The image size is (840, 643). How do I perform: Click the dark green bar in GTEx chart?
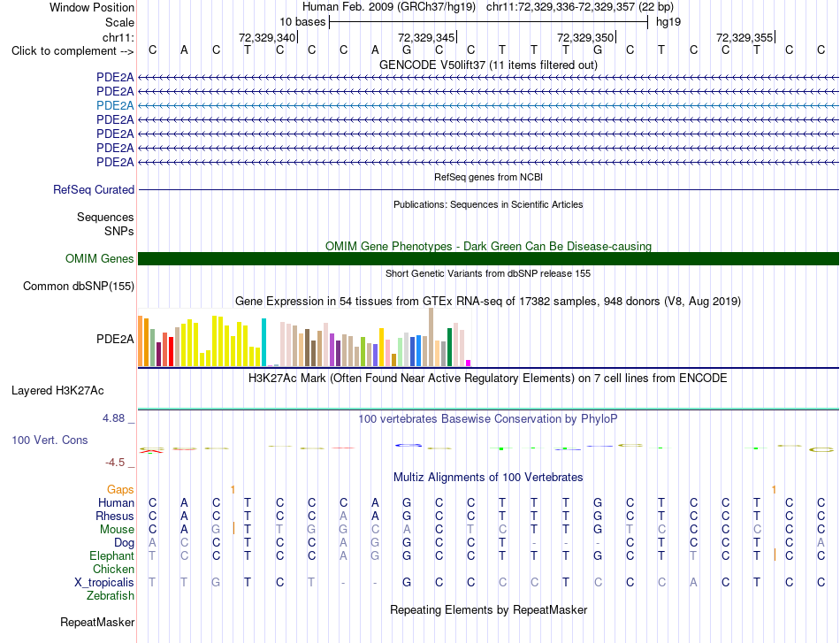pos(449,348)
